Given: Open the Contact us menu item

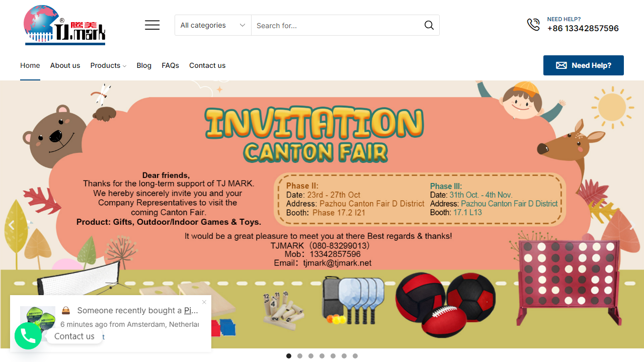Looking at the screenshot, I should click(207, 65).
